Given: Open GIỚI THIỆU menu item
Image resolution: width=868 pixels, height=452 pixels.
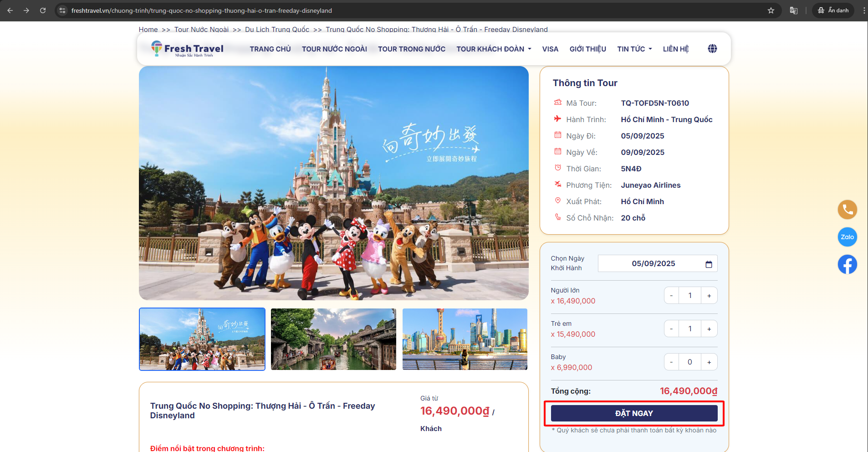Looking at the screenshot, I should 587,49.
